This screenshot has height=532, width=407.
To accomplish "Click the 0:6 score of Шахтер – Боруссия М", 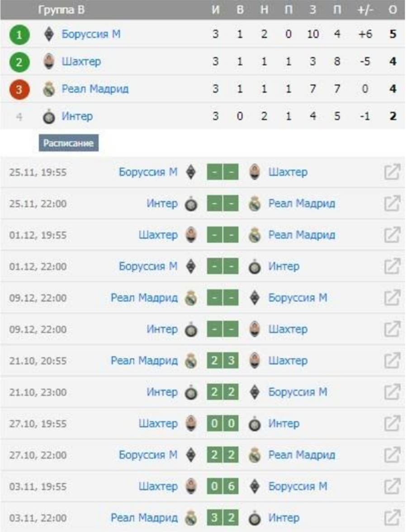I will [x=222, y=486].
